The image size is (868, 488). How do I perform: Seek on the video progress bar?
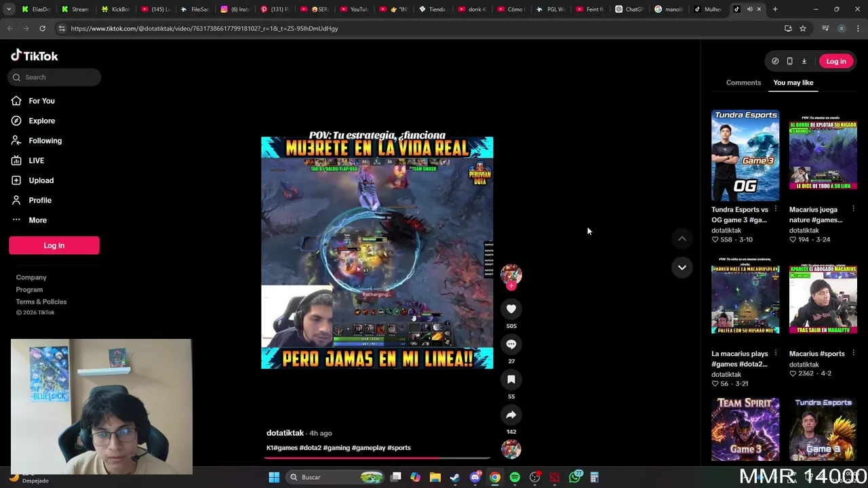[377, 459]
